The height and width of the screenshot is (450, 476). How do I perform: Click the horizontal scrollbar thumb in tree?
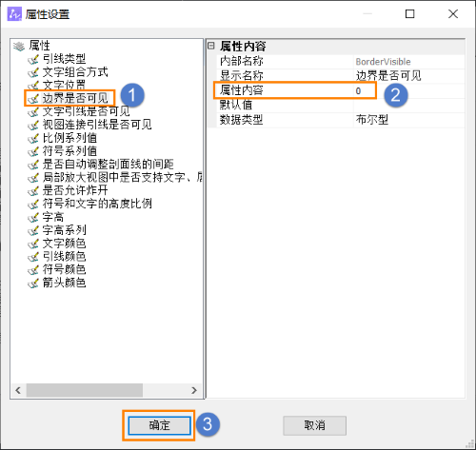tap(85, 390)
